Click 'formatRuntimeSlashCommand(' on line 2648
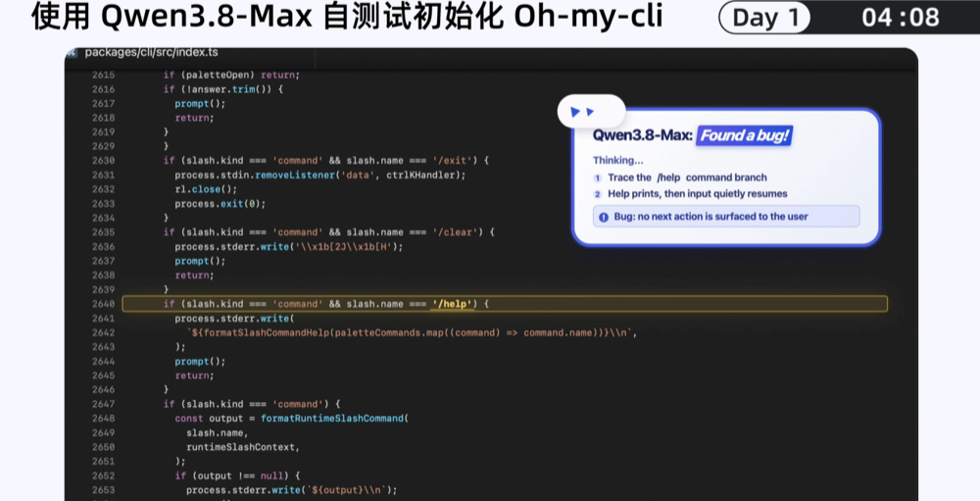The height and width of the screenshot is (501, 980). 334,419
